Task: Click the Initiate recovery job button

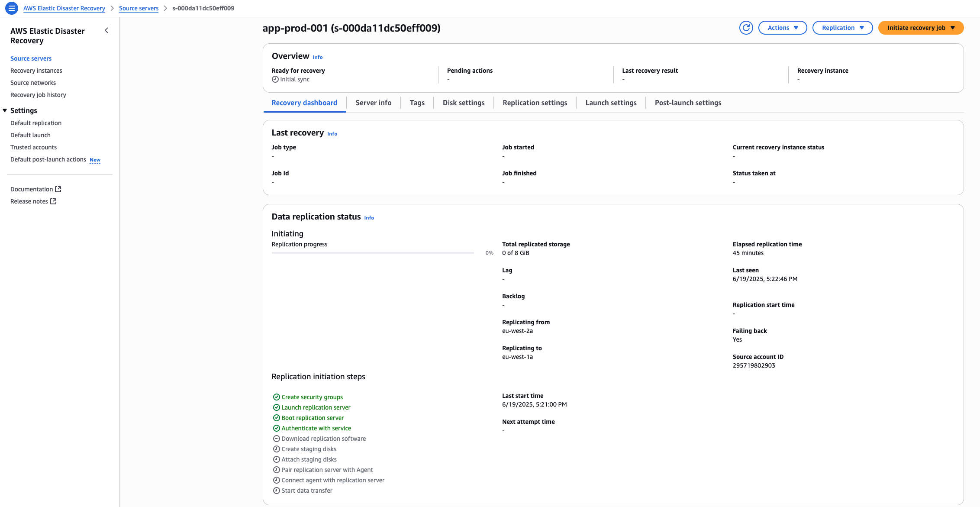Action: pyautogui.click(x=921, y=28)
